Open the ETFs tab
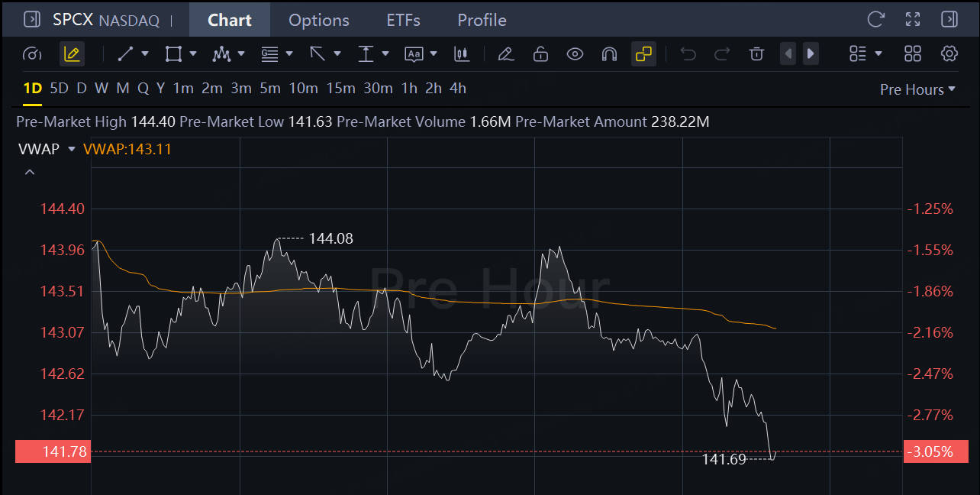The height and width of the screenshot is (495, 980). [x=403, y=20]
